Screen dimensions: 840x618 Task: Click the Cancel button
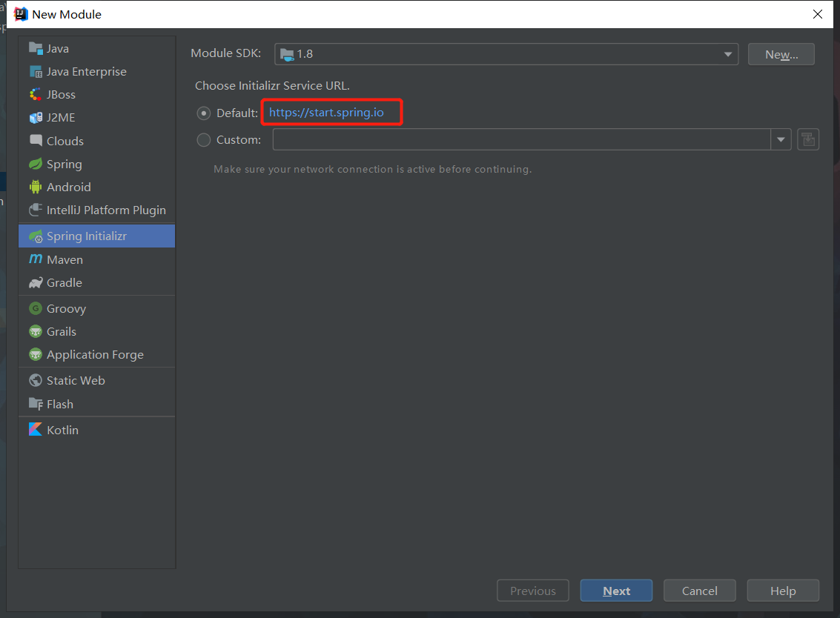tap(700, 590)
